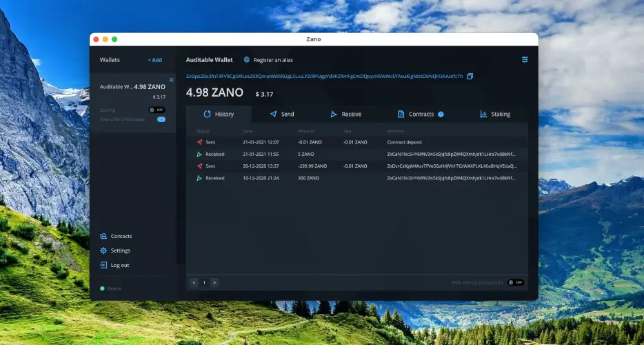The image size is (644, 345).
Task: Click the Register an alias link
Action: coord(273,60)
